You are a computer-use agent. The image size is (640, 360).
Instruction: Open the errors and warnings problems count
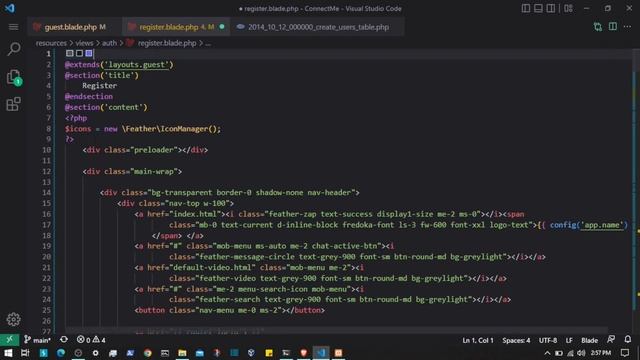[91, 340]
